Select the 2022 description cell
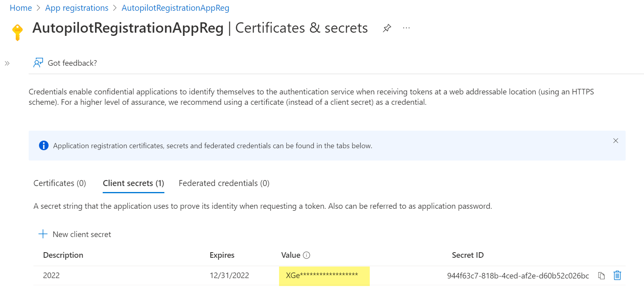Viewport: 644px width, 296px height. coord(51,275)
